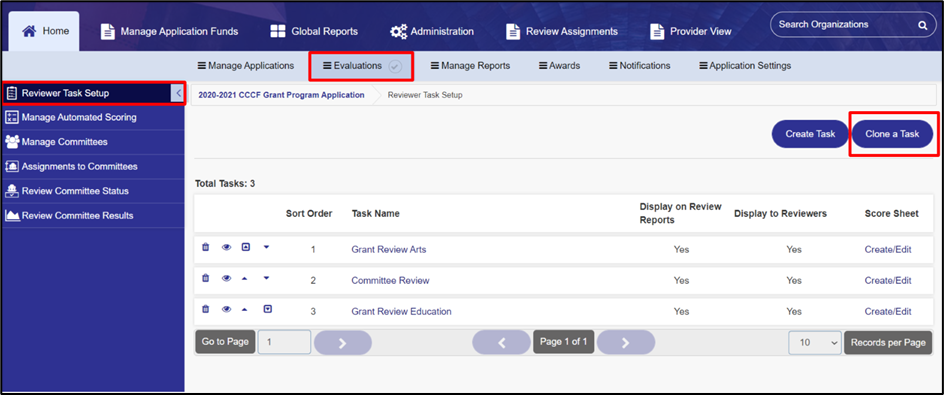This screenshot has height=395, width=944.
Task: Open the Manage Application Funds tab
Action: tap(169, 31)
